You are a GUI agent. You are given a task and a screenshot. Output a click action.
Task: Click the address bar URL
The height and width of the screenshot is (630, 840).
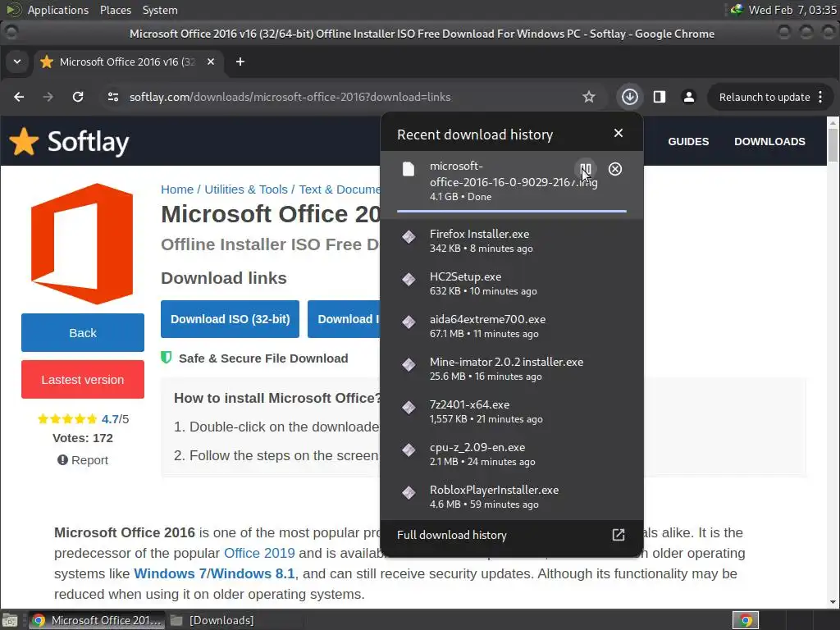point(290,97)
